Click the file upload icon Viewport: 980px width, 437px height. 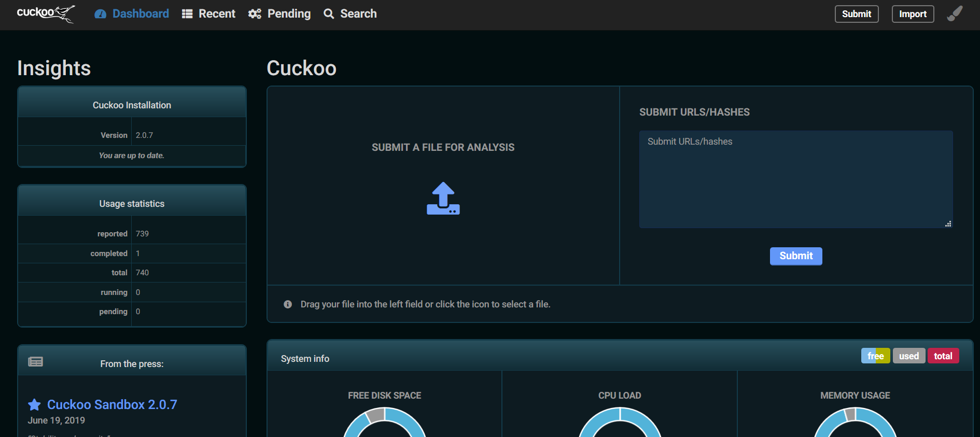click(x=443, y=199)
